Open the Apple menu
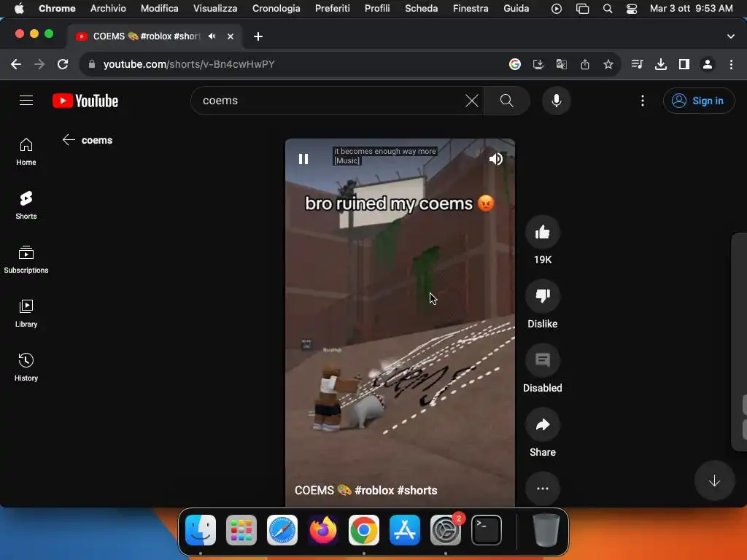 coord(19,8)
